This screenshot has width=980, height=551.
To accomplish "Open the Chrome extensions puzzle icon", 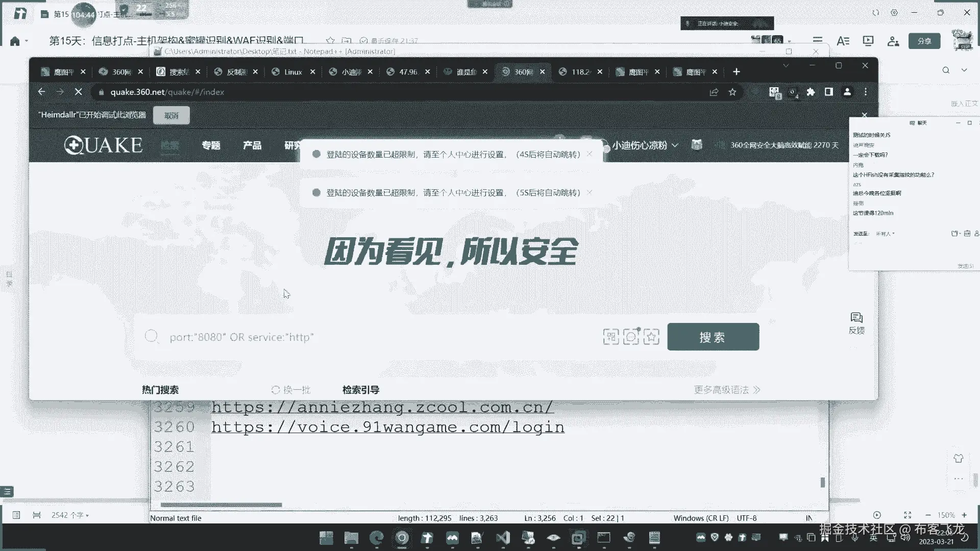I will point(811,92).
